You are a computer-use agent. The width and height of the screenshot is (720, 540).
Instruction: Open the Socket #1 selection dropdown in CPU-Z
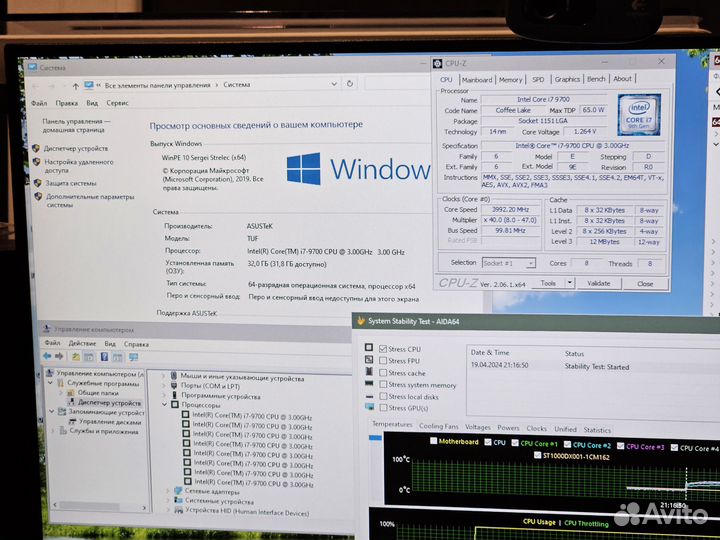[x=531, y=264]
